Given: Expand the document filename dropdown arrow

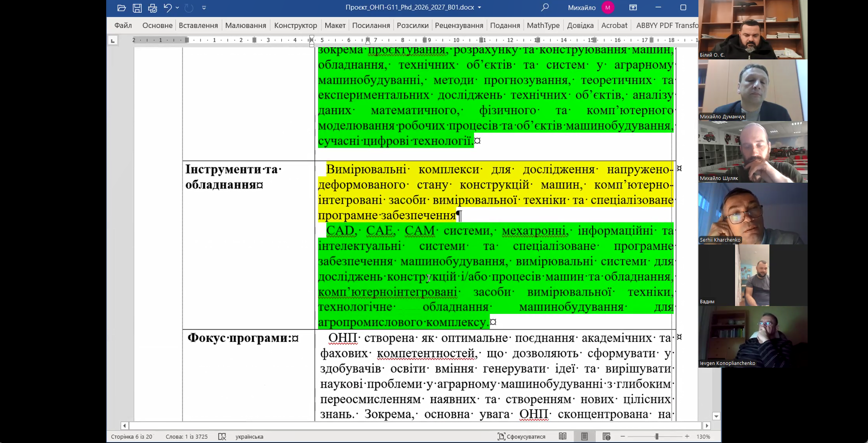Looking at the screenshot, I should pyautogui.click(x=479, y=8).
